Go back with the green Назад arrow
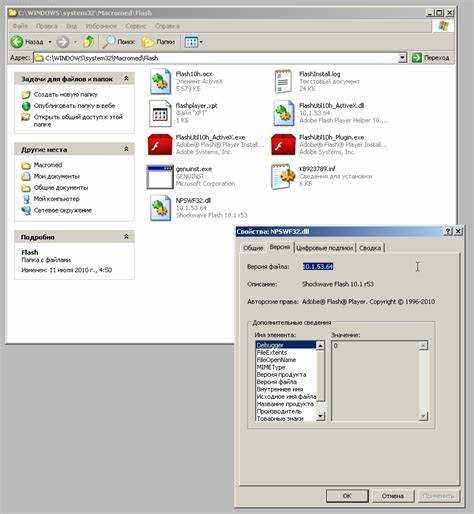The height and width of the screenshot is (514, 474). coord(17,42)
